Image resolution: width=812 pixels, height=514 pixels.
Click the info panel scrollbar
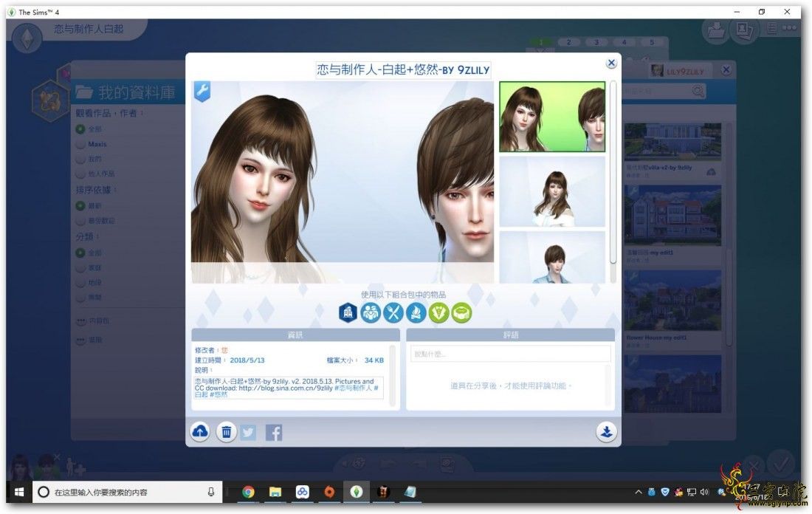[x=392, y=376]
